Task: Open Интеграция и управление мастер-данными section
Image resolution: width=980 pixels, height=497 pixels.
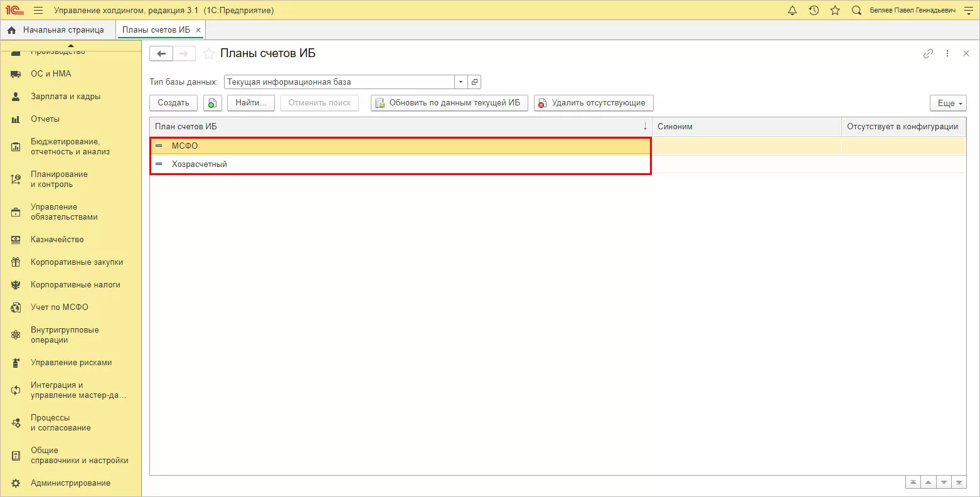Action: tap(70, 390)
